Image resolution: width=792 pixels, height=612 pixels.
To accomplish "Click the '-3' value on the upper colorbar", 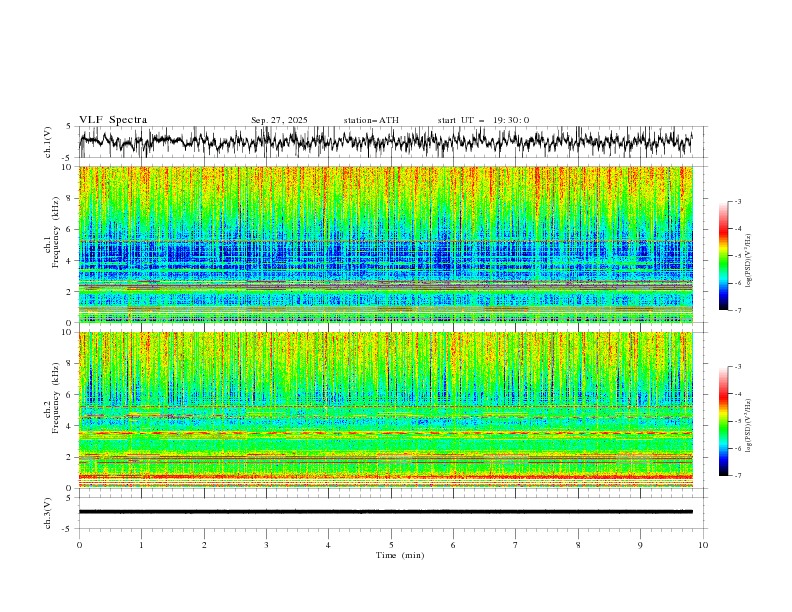I will pyautogui.click(x=737, y=201).
